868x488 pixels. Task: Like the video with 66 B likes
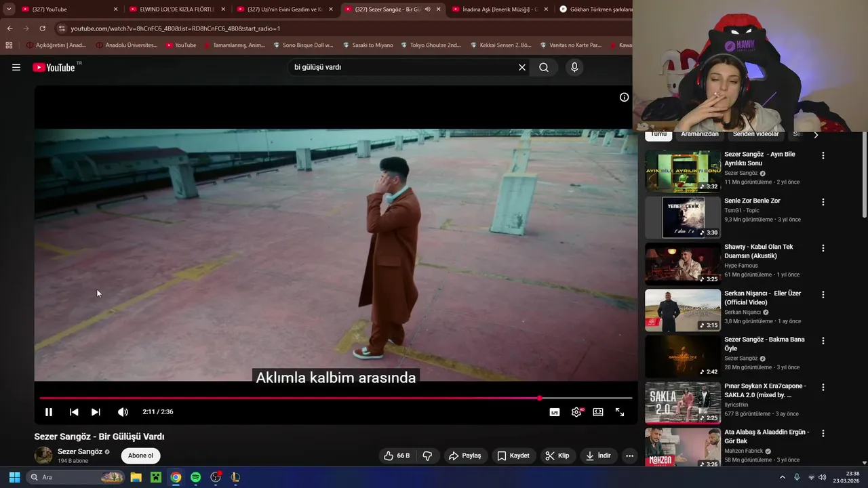[397, 455]
